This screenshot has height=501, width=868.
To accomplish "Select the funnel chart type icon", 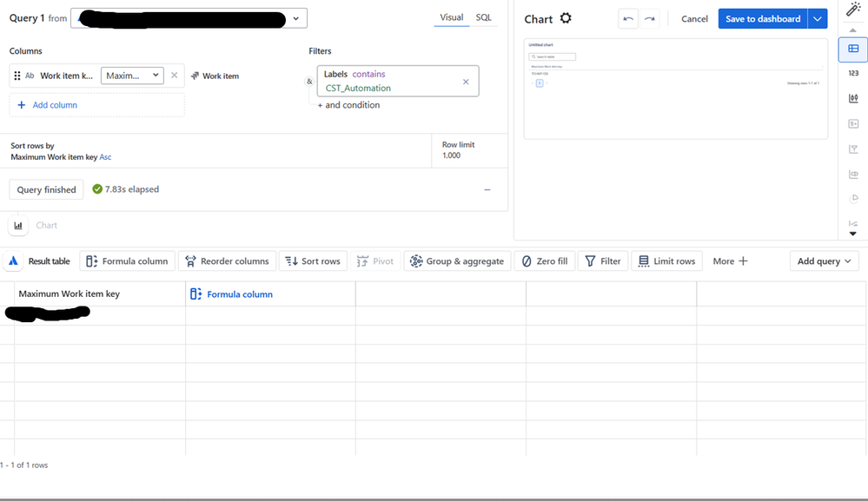I will [x=853, y=149].
